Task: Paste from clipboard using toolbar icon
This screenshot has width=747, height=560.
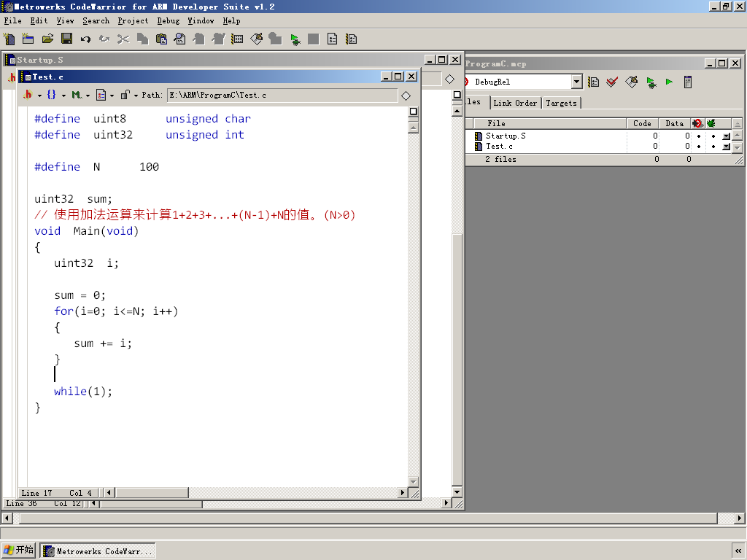Action: click(x=161, y=39)
